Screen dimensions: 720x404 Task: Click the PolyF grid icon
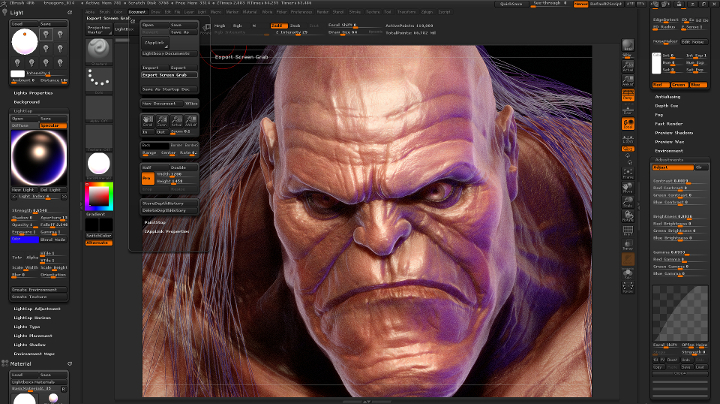(628, 230)
